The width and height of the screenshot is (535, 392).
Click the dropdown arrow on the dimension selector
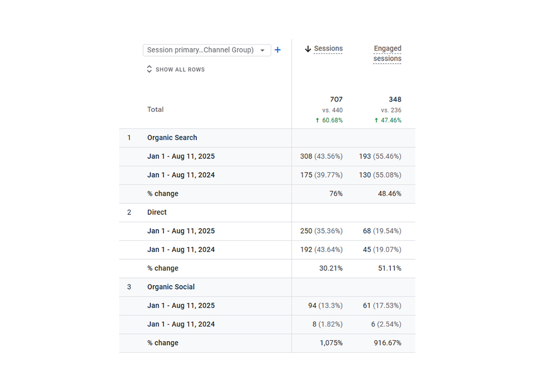(263, 50)
